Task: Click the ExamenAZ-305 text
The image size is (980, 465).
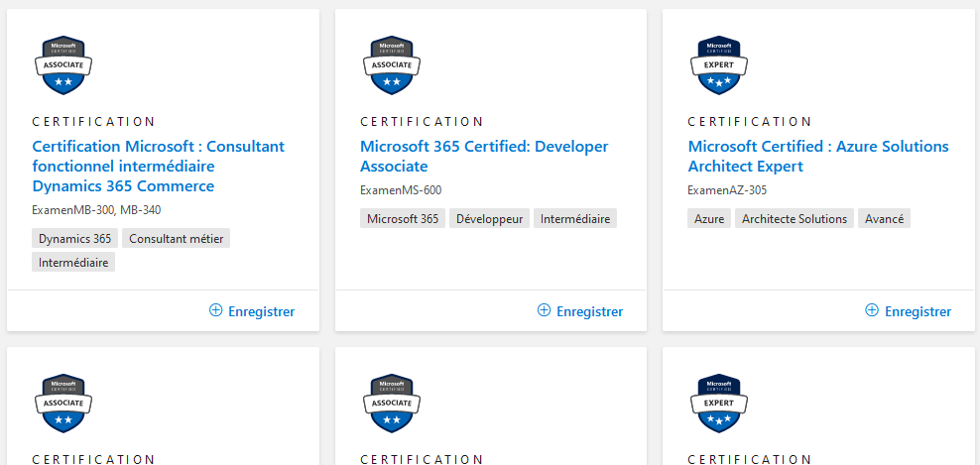Action: pyautogui.click(x=727, y=190)
